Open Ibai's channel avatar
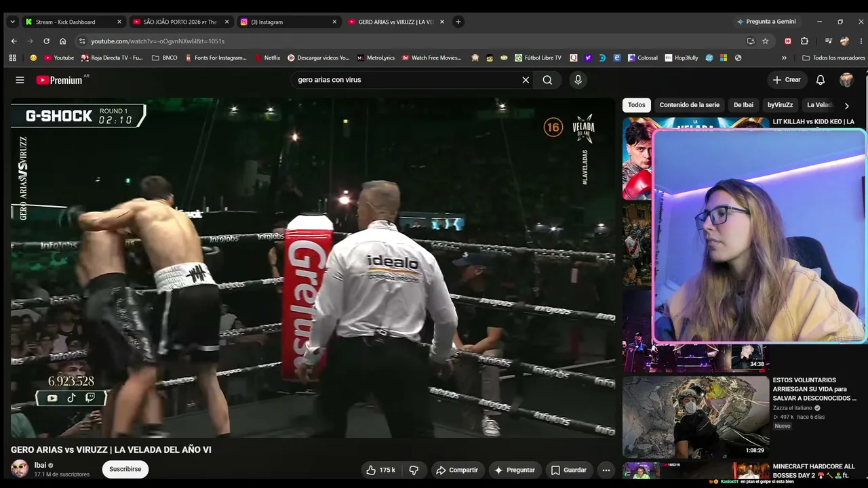This screenshot has width=868, height=488. click(x=20, y=469)
